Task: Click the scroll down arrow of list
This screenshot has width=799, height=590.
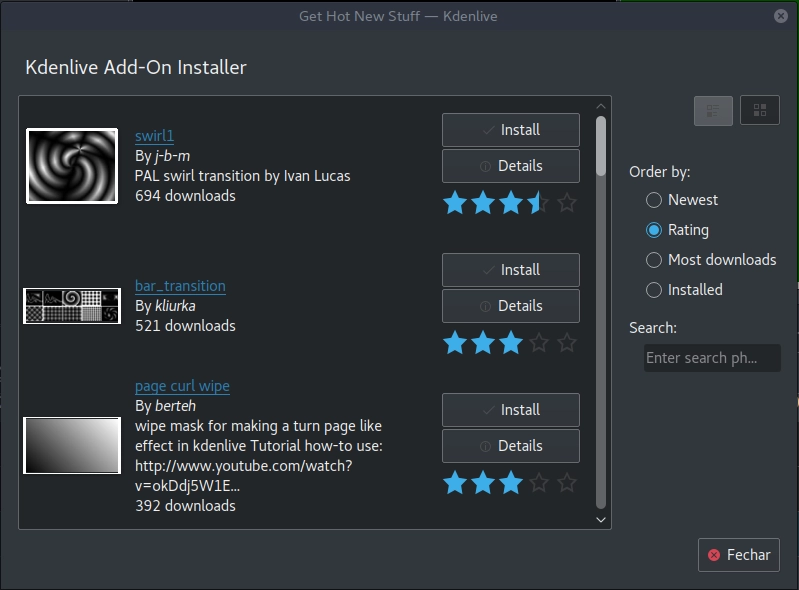Action: pos(601,520)
